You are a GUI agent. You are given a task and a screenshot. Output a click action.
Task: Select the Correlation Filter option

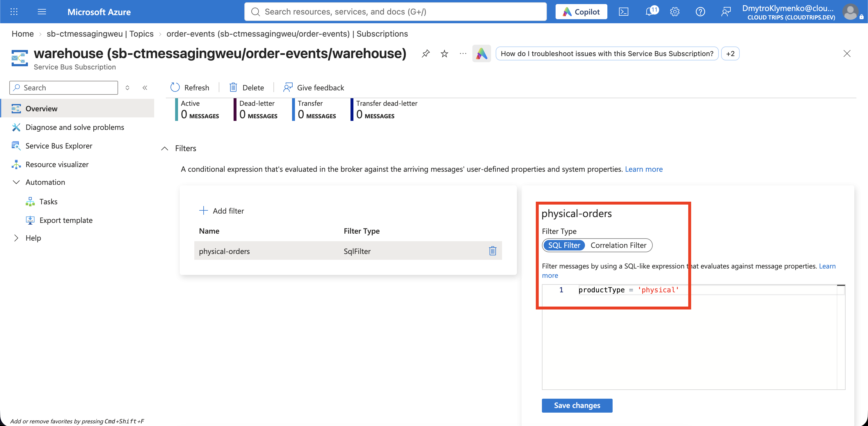click(x=618, y=245)
